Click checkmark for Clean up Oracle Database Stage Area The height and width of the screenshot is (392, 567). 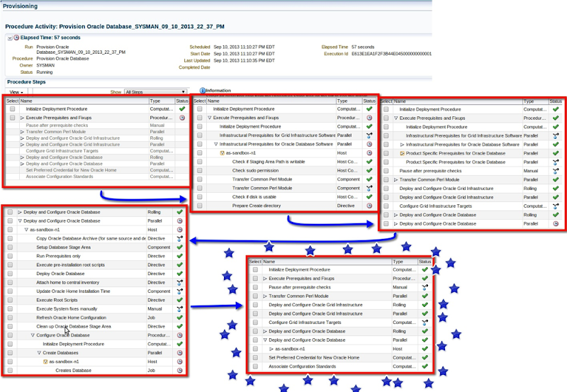coord(180,327)
